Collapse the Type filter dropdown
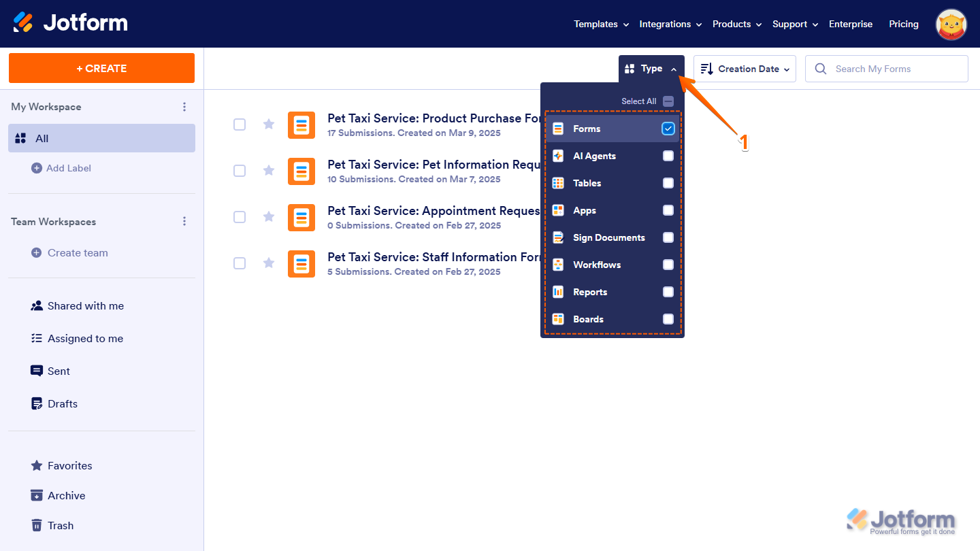This screenshot has width=980, height=551. [x=651, y=68]
